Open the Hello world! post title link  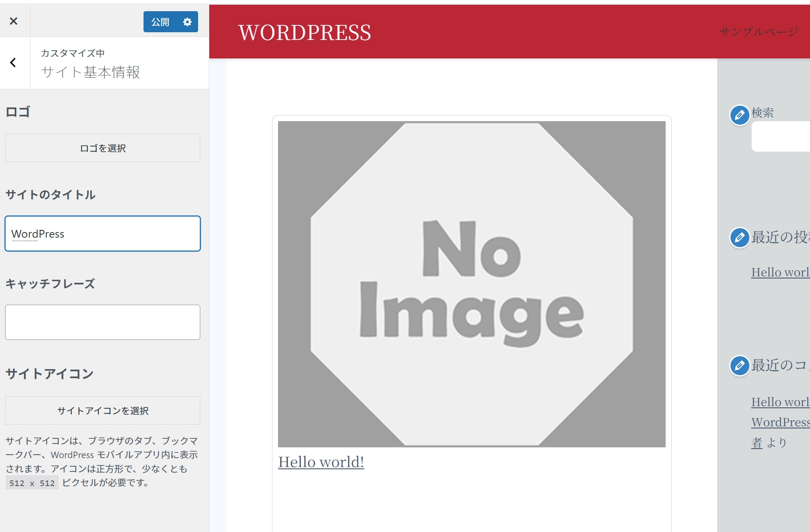[x=321, y=462]
